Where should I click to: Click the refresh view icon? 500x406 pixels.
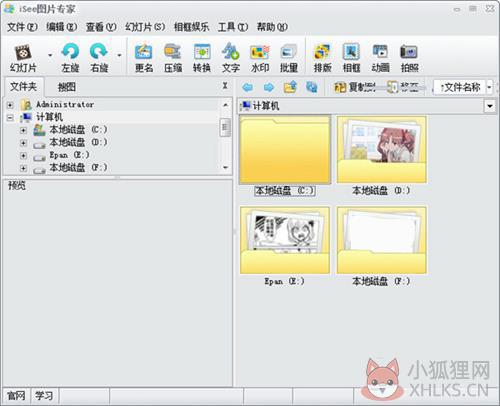coord(312,87)
